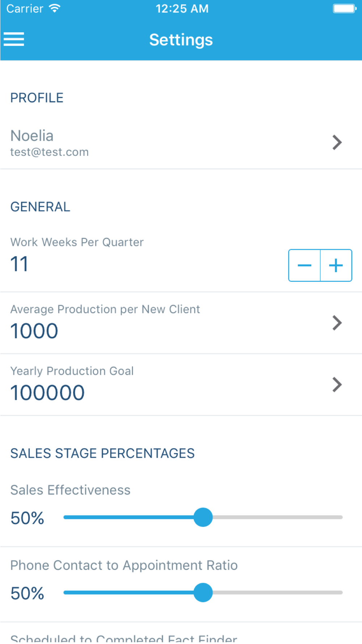The image size is (362, 644).
Task: Select the Noelia profile name
Action: tap(32, 136)
